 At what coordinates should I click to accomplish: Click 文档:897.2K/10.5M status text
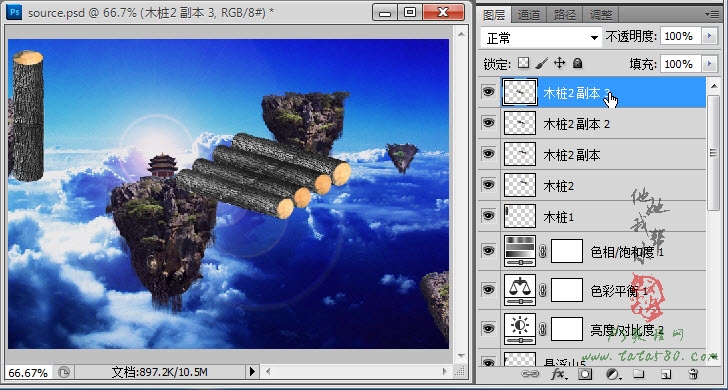coord(159,372)
